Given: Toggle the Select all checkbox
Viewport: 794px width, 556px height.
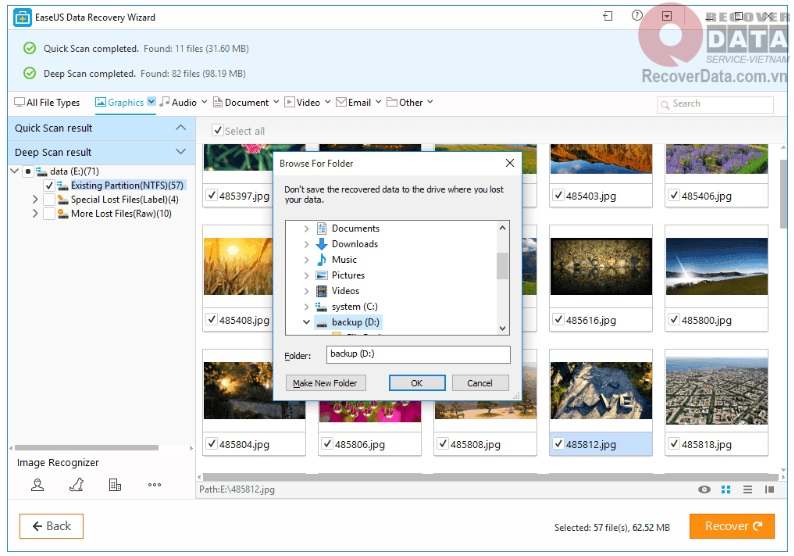Looking at the screenshot, I should click(x=218, y=130).
